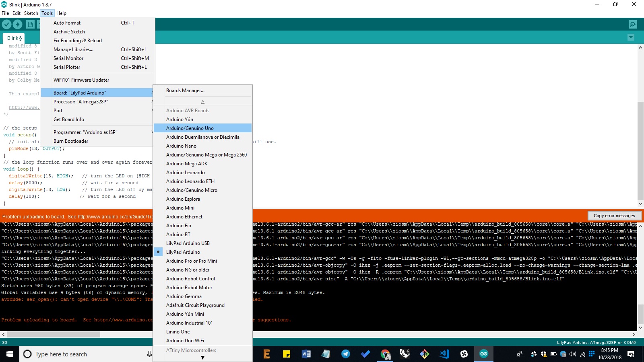Select Adafruit Circuit Playground board
Image resolution: width=644 pixels, height=362 pixels.
coord(202,305)
